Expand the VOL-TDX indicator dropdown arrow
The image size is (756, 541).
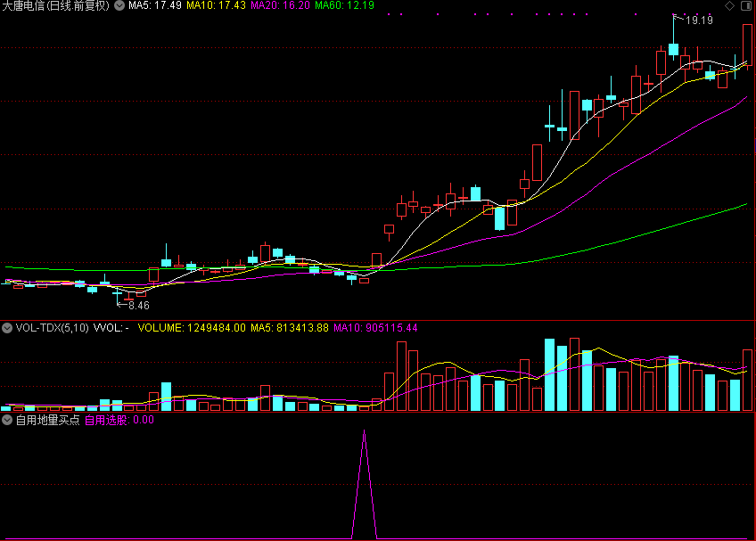pos(7,328)
